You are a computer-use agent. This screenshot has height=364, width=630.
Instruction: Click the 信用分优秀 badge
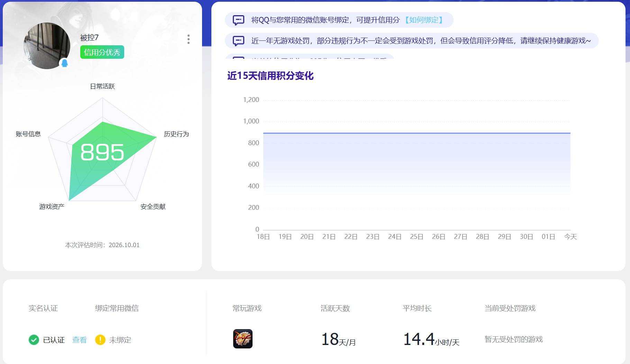tap(102, 52)
